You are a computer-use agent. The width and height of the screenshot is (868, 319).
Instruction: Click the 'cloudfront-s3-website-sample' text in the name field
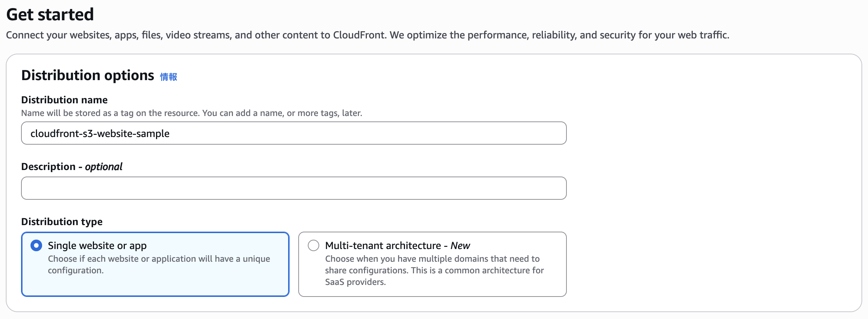click(x=100, y=133)
